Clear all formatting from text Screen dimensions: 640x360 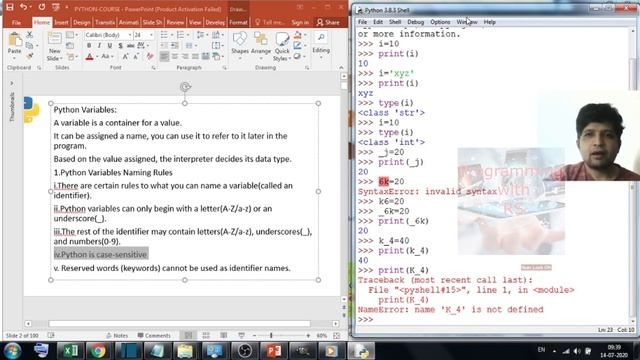(x=150, y=56)
